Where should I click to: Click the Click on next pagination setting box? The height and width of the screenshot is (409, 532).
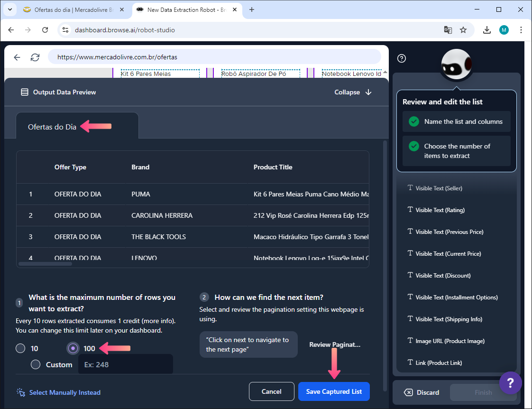tap(248, 344)
